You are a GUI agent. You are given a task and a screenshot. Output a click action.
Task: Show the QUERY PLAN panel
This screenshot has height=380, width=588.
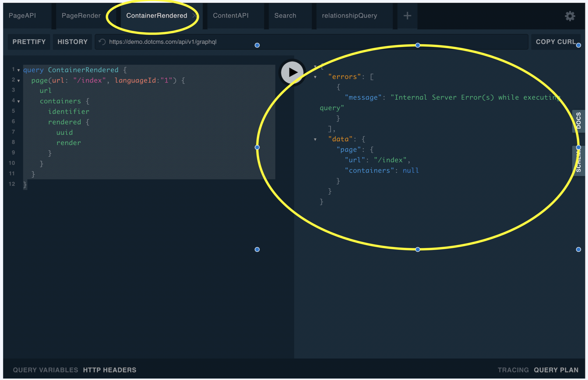556,370
